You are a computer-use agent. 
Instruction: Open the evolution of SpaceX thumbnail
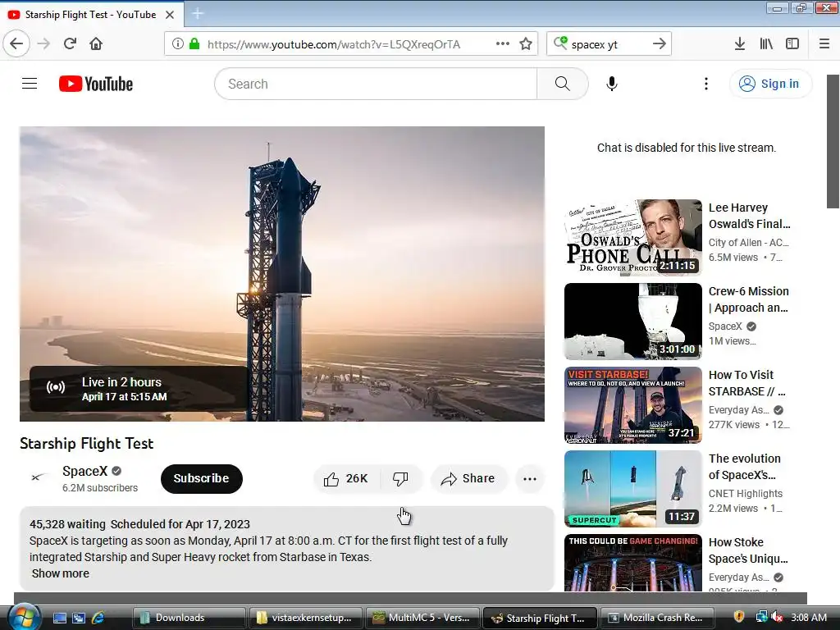pos(632,489)
